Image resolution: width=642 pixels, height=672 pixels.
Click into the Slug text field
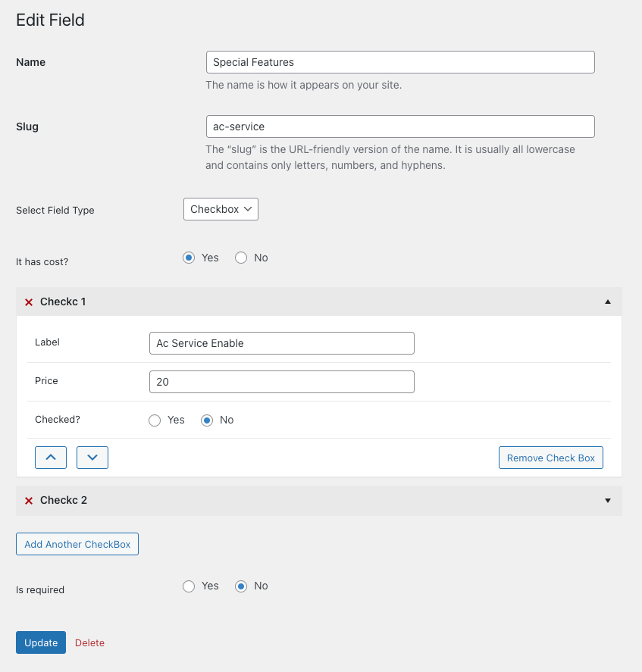400,127
